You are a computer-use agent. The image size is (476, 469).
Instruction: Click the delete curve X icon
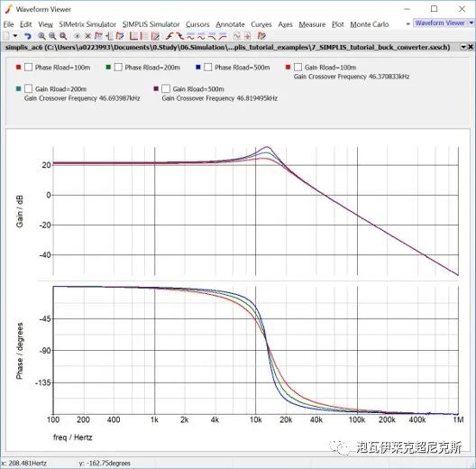[87, 36]
